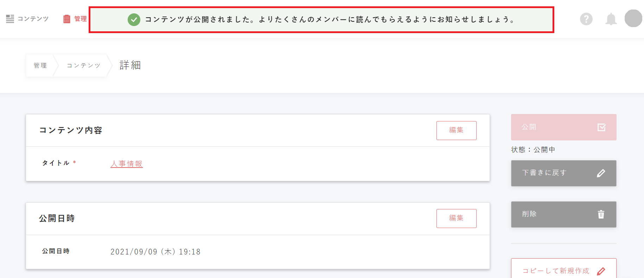Click the コピーして新規作成 button
Screen dimensions: 644x278
[x=556, y=271]
